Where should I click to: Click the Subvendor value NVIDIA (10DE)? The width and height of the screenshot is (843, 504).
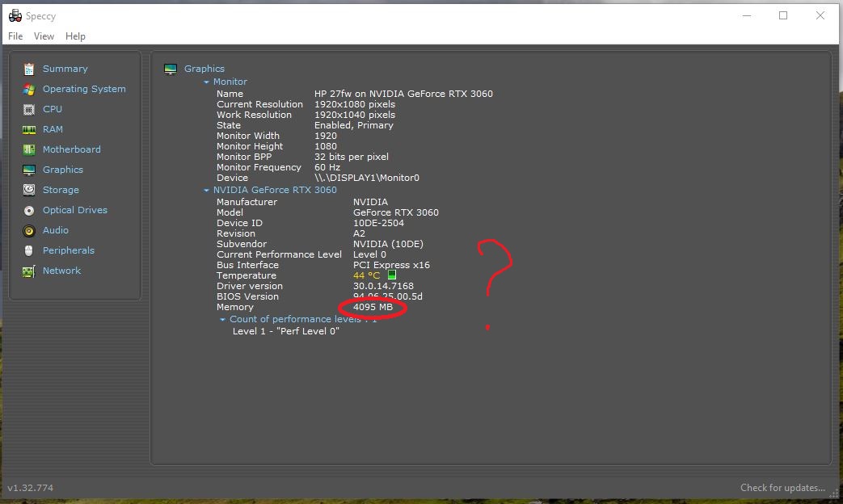(388, 244)
